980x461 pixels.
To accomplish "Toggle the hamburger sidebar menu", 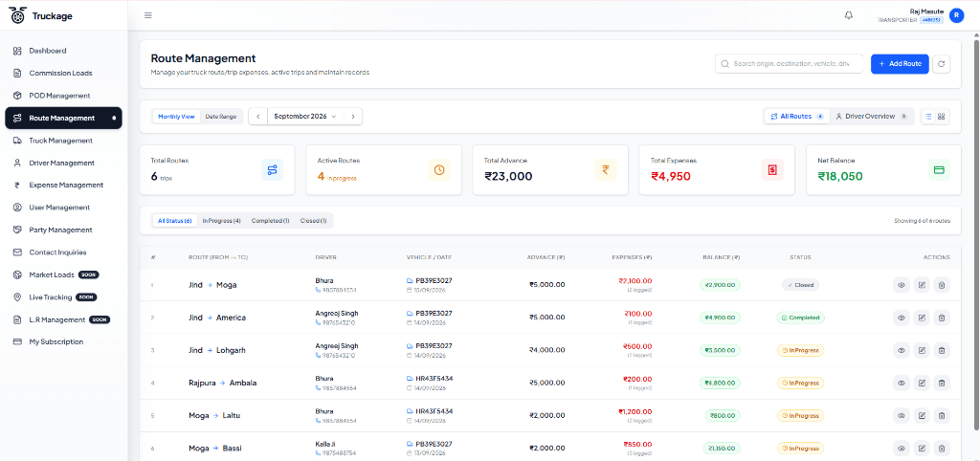I will click(148, 15).
